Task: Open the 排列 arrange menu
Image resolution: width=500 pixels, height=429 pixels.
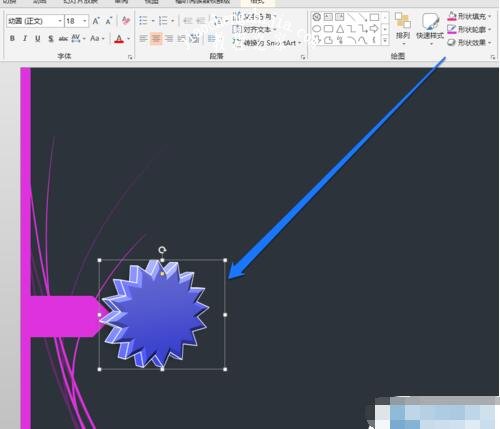Action: coord(403,28)
